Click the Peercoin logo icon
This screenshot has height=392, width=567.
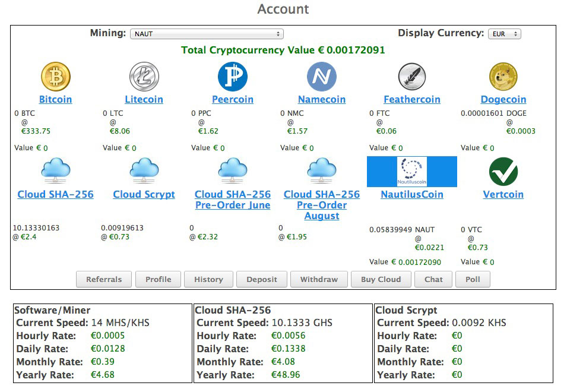click(233, 76)
